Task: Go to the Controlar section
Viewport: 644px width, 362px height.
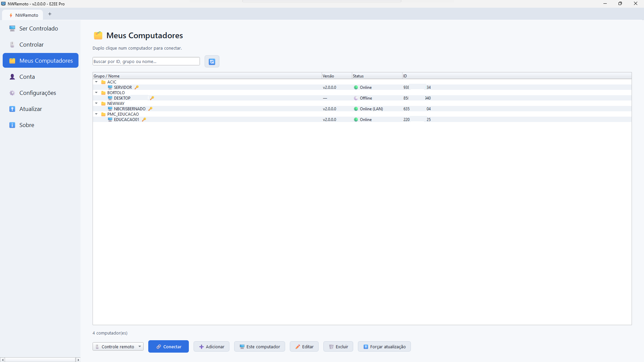Action: click(x=40, y=45)
